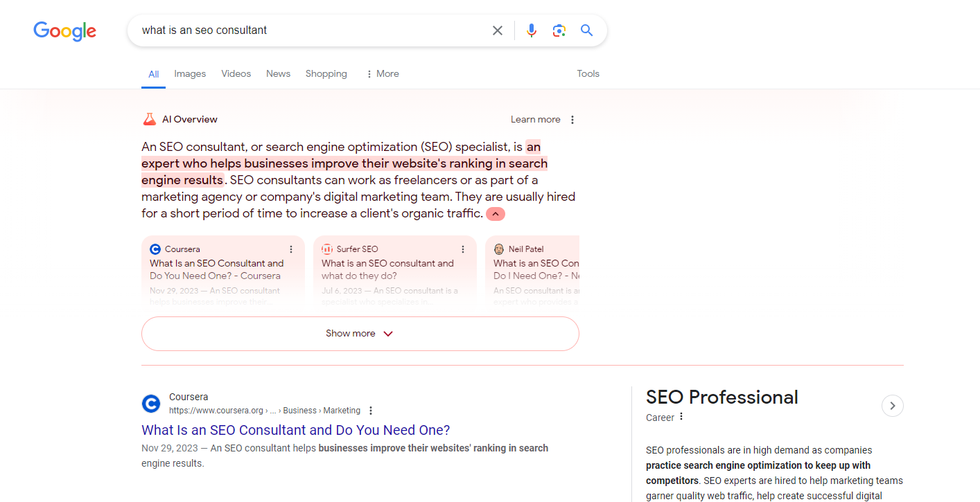Click Coursera favicon in the source card
The width and height of the screenshot is (980, 502).
tap(155, 249)
